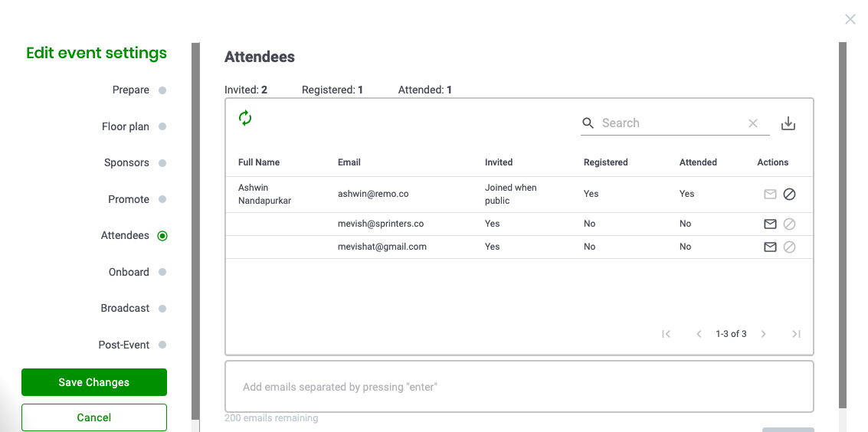Send email invite to mevish@sprinters.co

click(770, 224)
